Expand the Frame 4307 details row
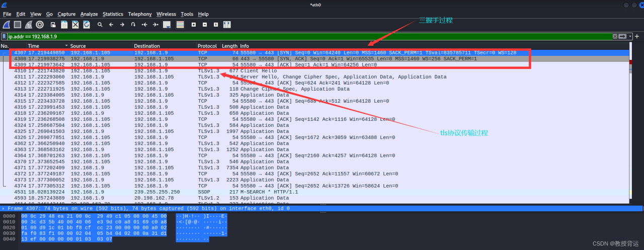This screenshot has width=644, height=250. (4, 208)
